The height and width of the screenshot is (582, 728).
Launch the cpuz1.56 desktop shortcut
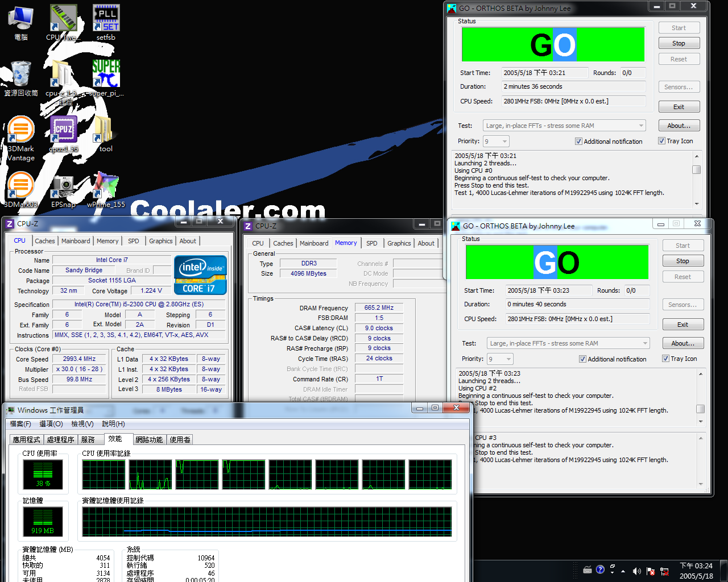[x=63, y=134]
